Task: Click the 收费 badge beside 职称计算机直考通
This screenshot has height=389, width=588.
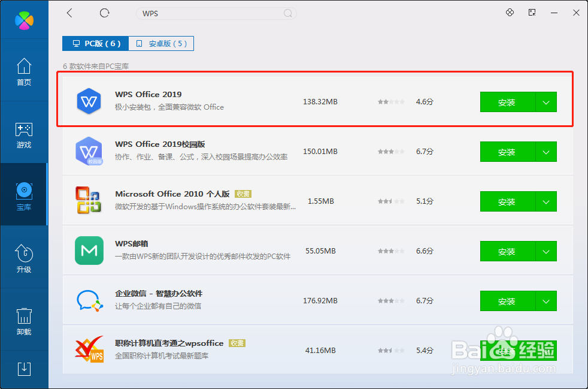Action: pyautogui.click(x=237, y=343)
